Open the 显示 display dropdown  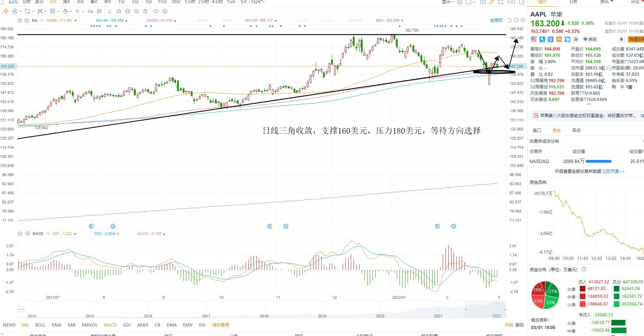448,2
